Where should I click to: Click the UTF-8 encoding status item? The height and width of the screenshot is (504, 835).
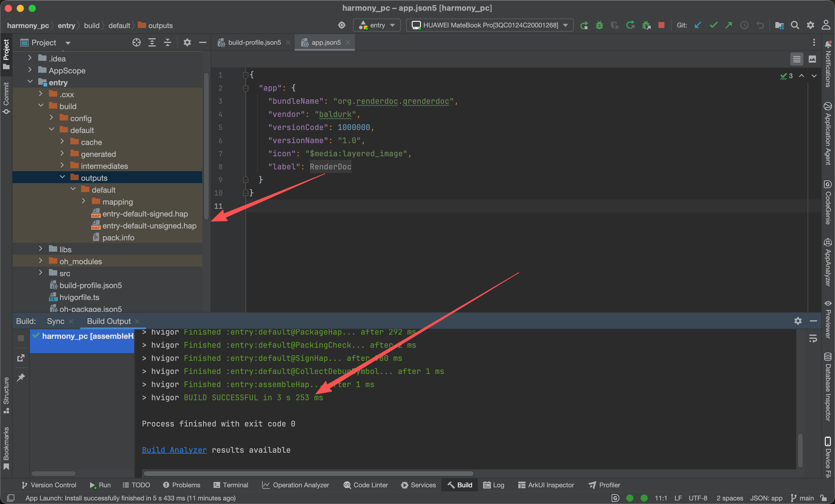point(698,498)
